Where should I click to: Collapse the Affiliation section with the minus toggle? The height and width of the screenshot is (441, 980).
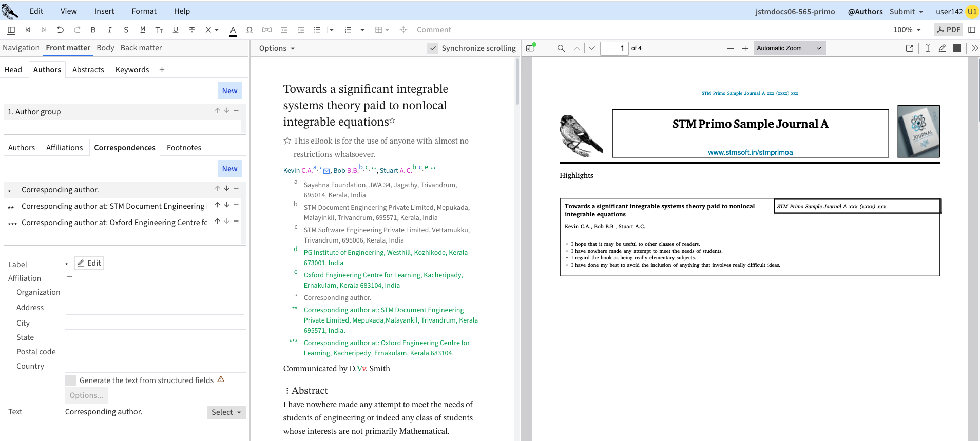coord(70,277)
